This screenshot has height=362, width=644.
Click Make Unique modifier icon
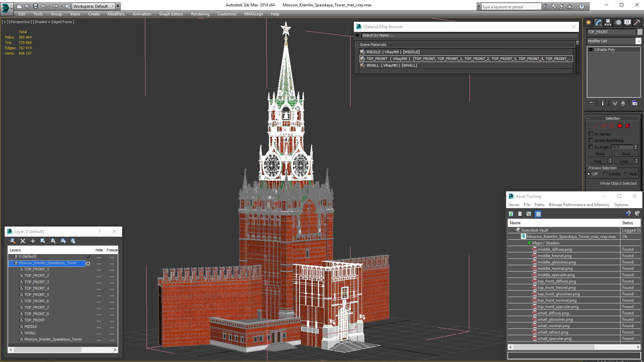[x=615, y=103]
